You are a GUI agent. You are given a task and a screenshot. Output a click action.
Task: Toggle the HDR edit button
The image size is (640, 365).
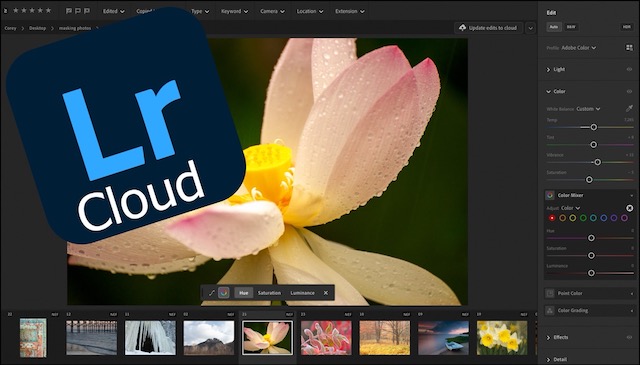click(x=627, y=27)
